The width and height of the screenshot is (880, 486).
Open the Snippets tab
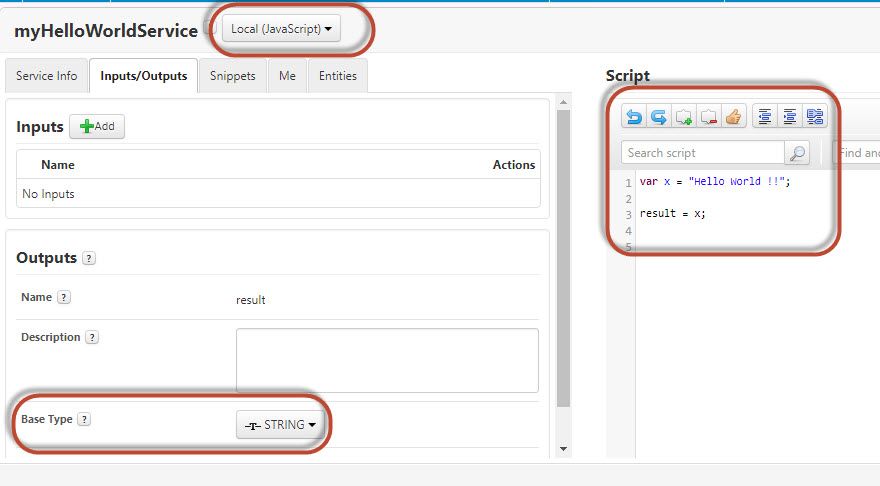tap(232, 76)
